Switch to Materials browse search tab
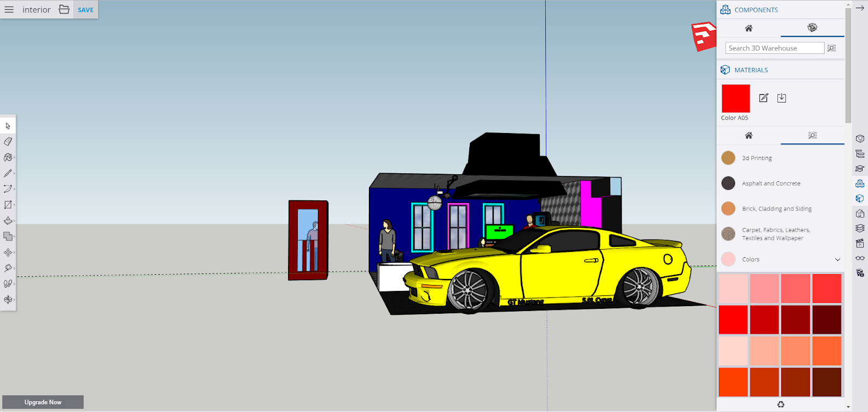Viewport: 868px width, 412px height. click(812, 135)
